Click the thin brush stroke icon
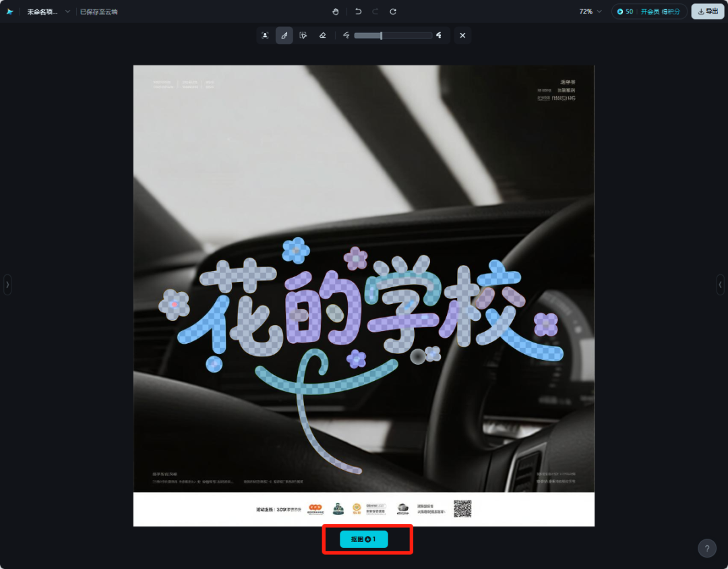Viewport: 728px width, 569px height. click(x=346, y=35)
